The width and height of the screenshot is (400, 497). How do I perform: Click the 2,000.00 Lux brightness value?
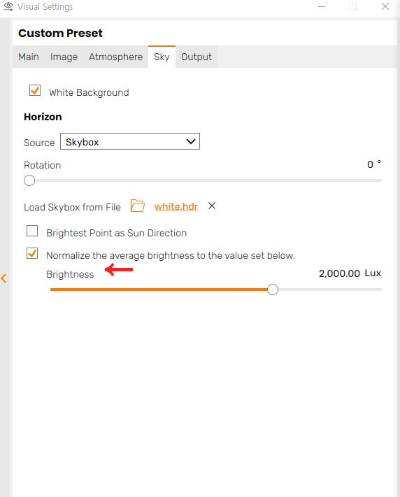tap(339, 274)
